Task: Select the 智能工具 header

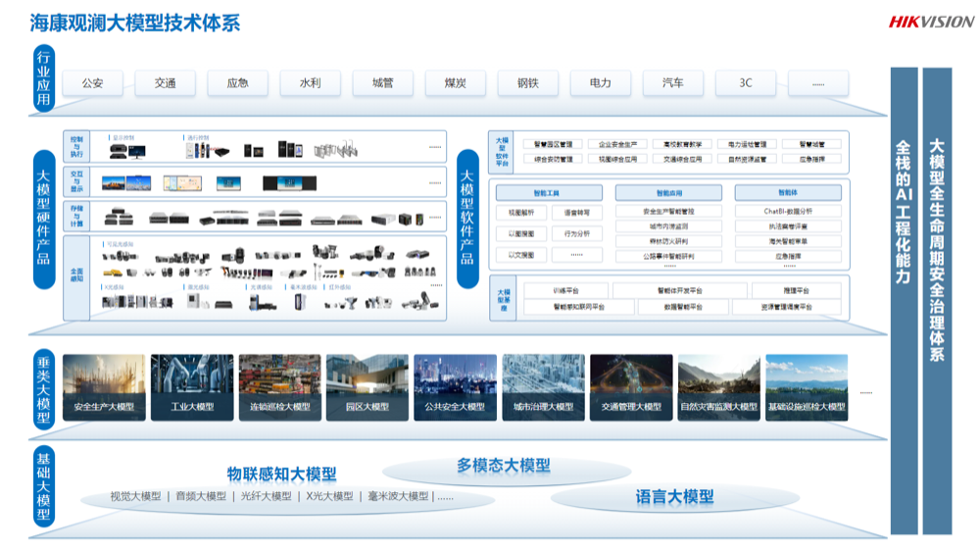Action: [x=549, y=193]
